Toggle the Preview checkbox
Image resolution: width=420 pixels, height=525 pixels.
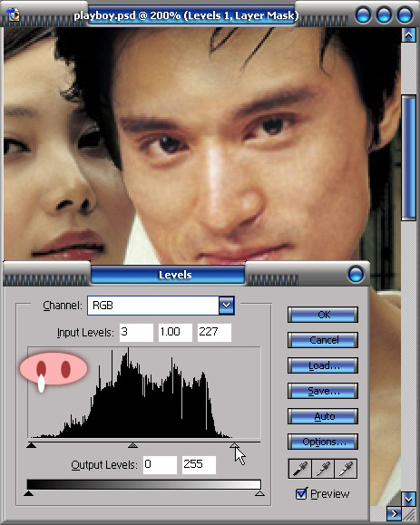(301, 493)
